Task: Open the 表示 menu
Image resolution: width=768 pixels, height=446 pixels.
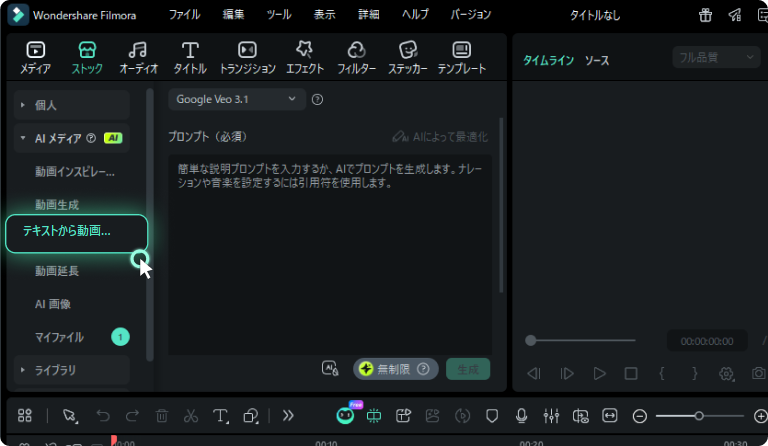Action: coord(324,15)
